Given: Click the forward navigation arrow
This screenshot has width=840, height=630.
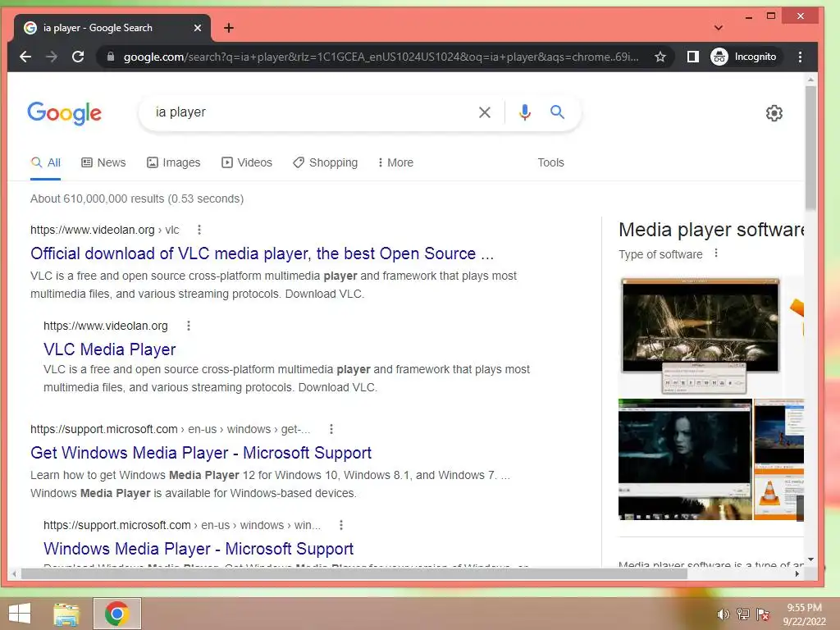Looking at the screenshot, I should click(x=52, y=57).
